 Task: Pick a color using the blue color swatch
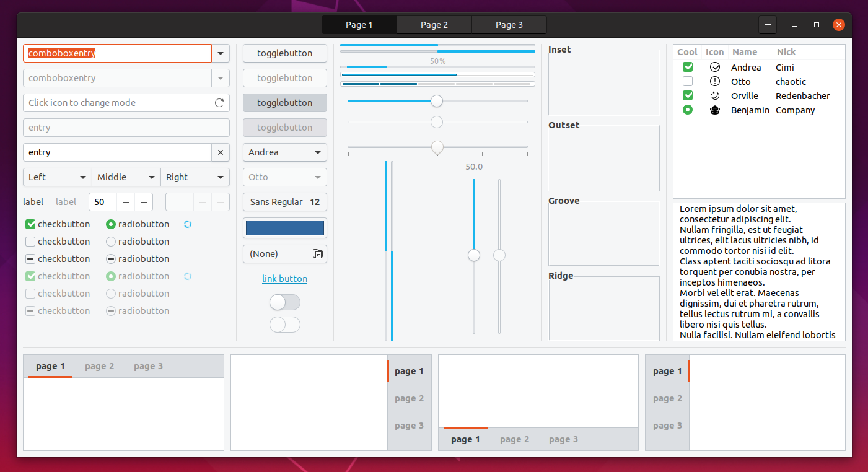(x=284, y=228)
